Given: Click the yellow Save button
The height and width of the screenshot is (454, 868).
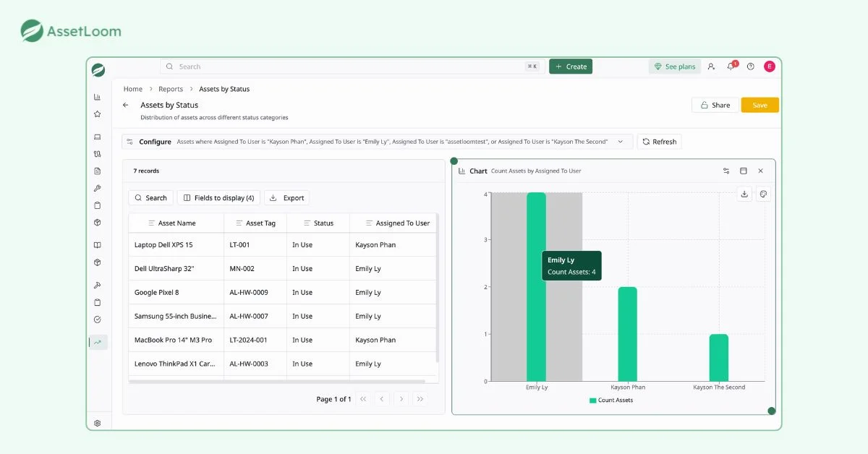Looking at the screenshot, I should (760, 105).
